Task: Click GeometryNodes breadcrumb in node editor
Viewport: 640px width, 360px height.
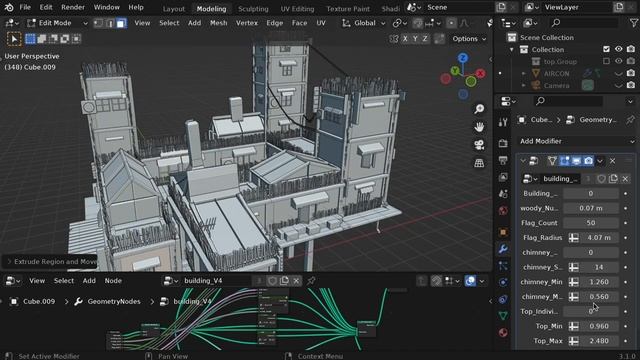Action: point(114,302)
